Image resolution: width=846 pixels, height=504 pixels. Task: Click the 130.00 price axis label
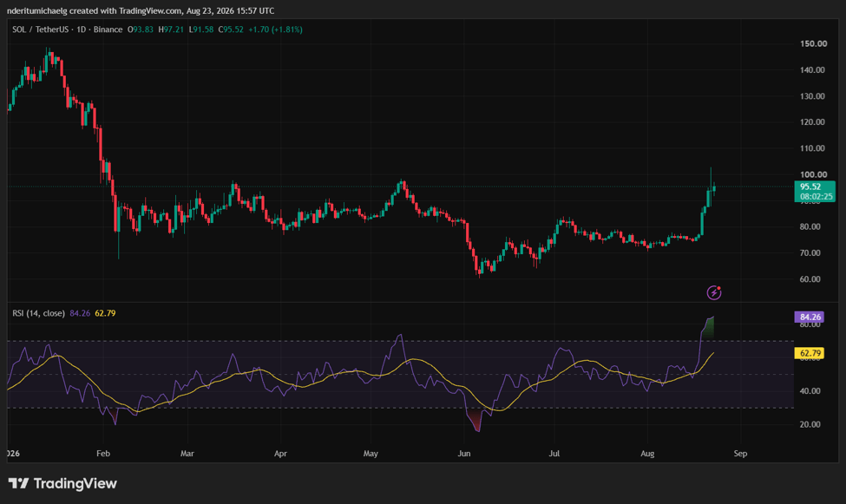[x=812, y=96]
